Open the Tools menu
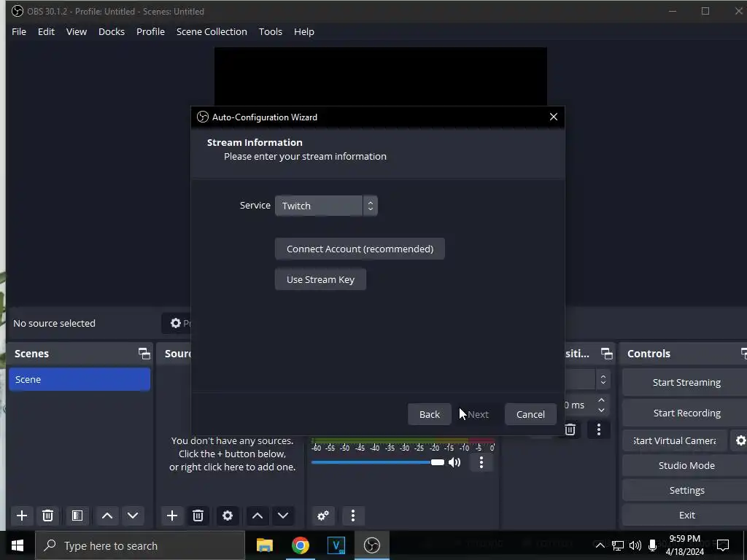 [x=270, y=31]
